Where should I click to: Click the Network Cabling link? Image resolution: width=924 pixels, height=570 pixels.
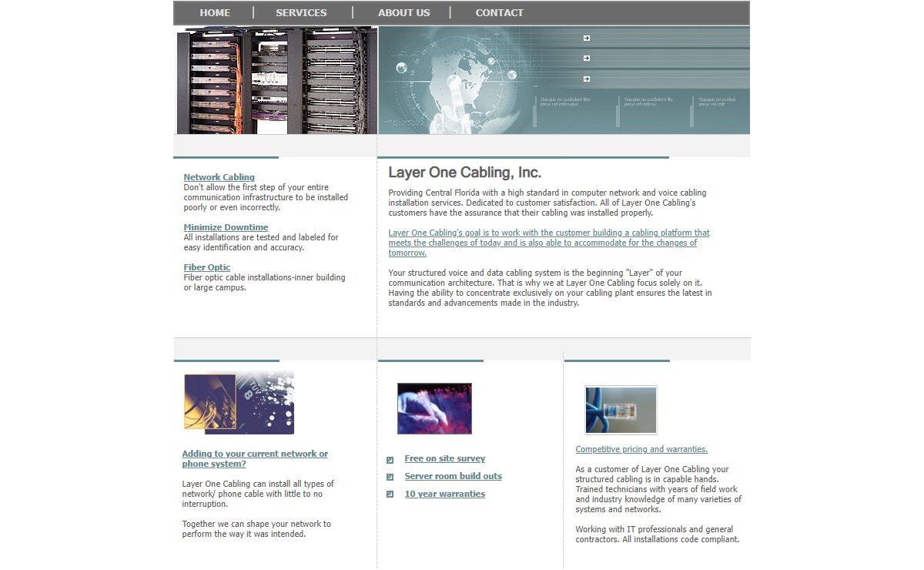pyautogui.click(x=219, y=177)
